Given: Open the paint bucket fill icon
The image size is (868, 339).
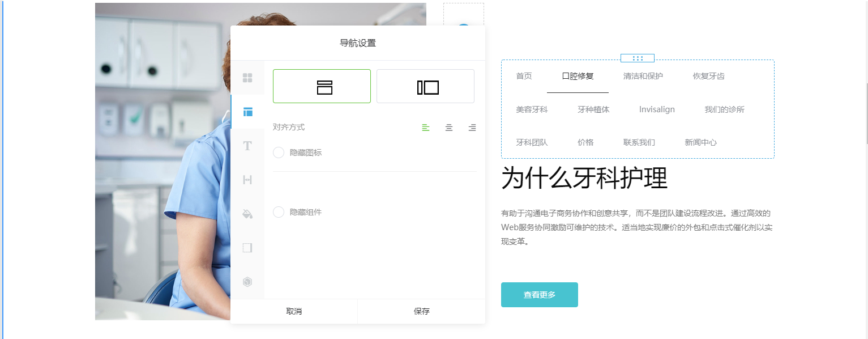Looking at the screenshot, I should [247, 214].
